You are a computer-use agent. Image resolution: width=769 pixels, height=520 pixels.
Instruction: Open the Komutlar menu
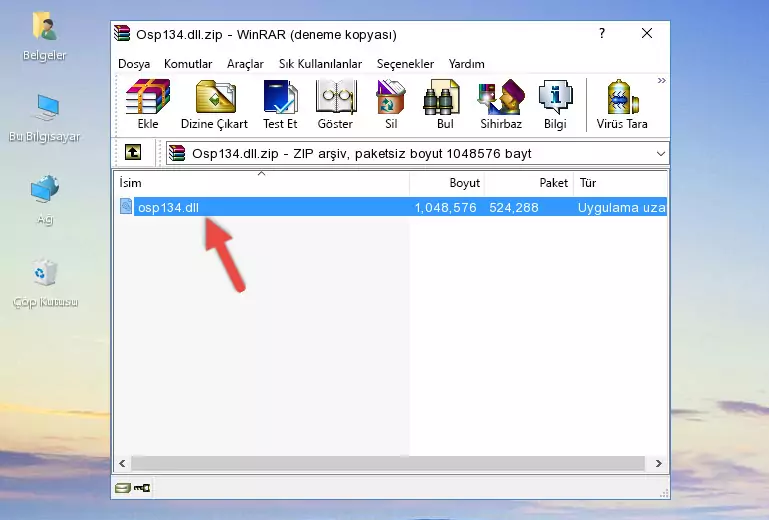pos(188,64)
